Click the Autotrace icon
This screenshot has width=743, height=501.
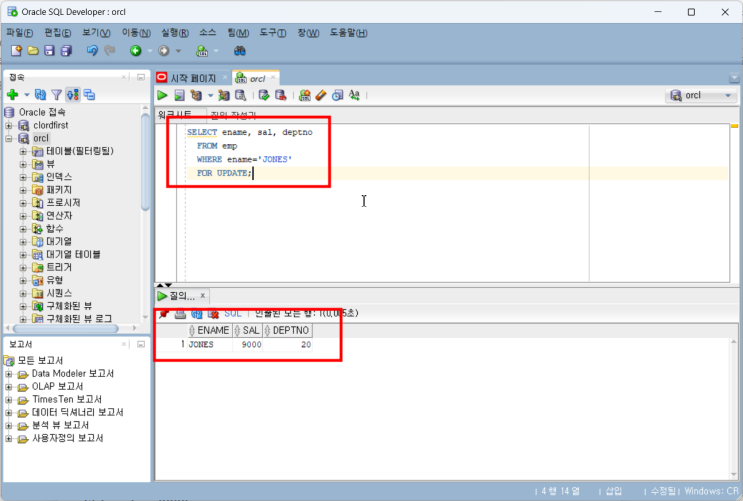(x=224, y=95)
